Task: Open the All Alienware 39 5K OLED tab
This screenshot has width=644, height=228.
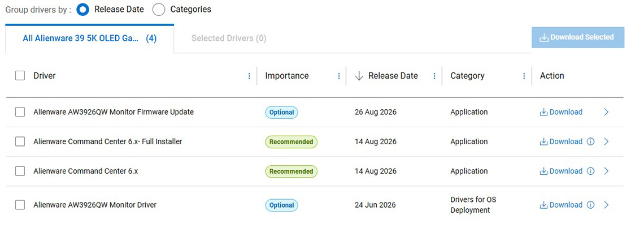Action: (x=89, y=38)
